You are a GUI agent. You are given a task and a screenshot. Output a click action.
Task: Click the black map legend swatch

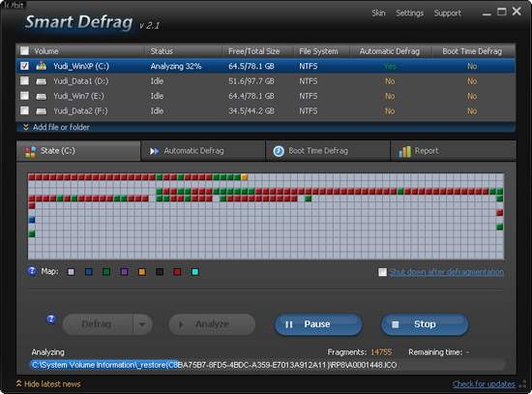(x=160, y=272)
